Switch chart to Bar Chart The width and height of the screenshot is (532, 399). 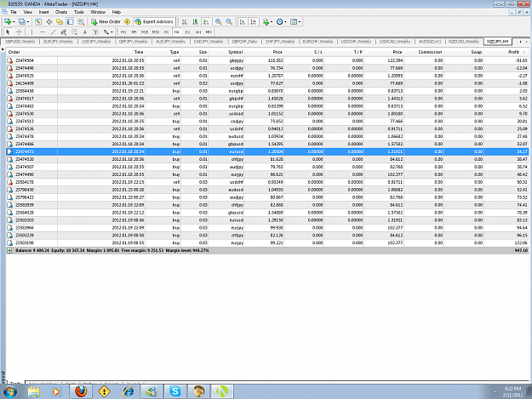[x=185, y=22]
